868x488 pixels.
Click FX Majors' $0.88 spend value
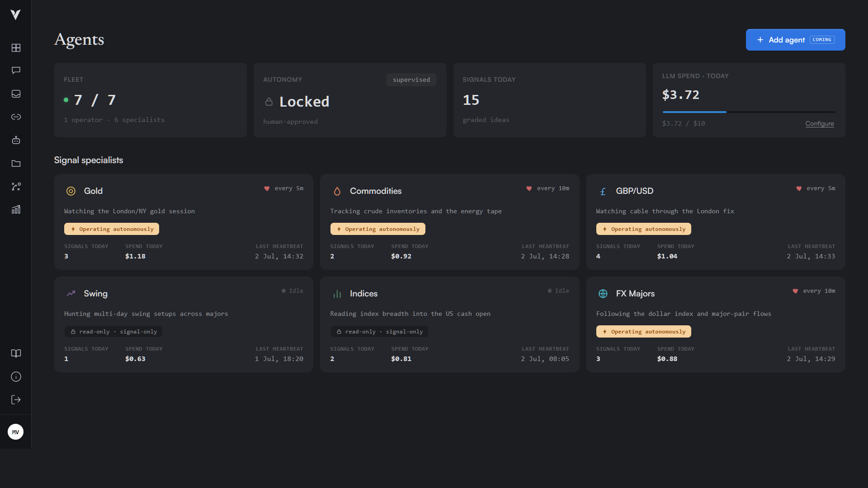tap(667, 359)
